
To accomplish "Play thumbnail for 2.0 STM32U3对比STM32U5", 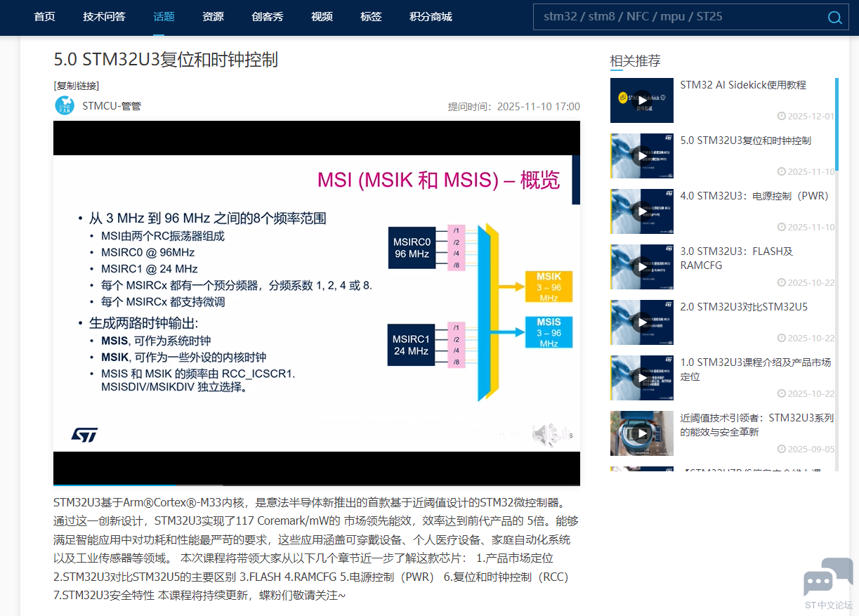I will tap(642, 322).
